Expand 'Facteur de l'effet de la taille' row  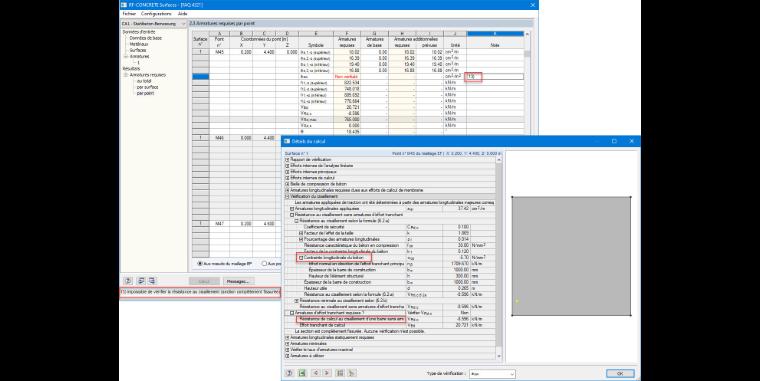(x=301, y=233)
